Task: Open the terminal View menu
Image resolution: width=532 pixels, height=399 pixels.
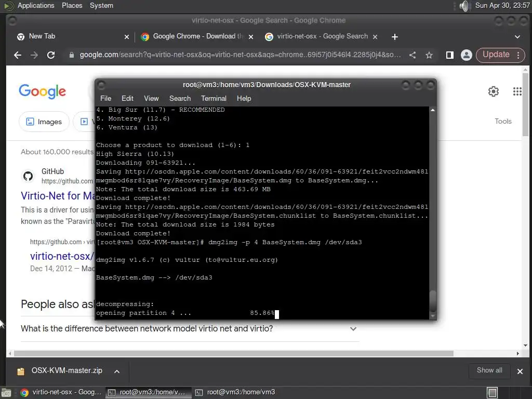Action: tap(151, 98)
